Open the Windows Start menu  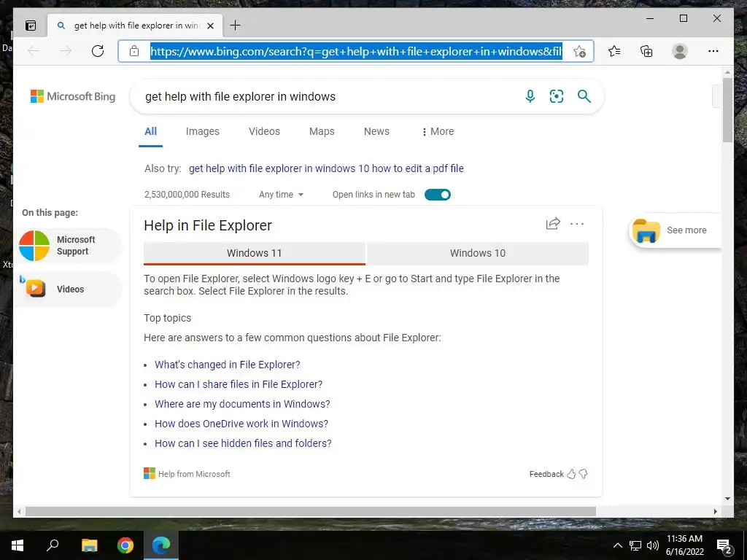pos(18,545)
